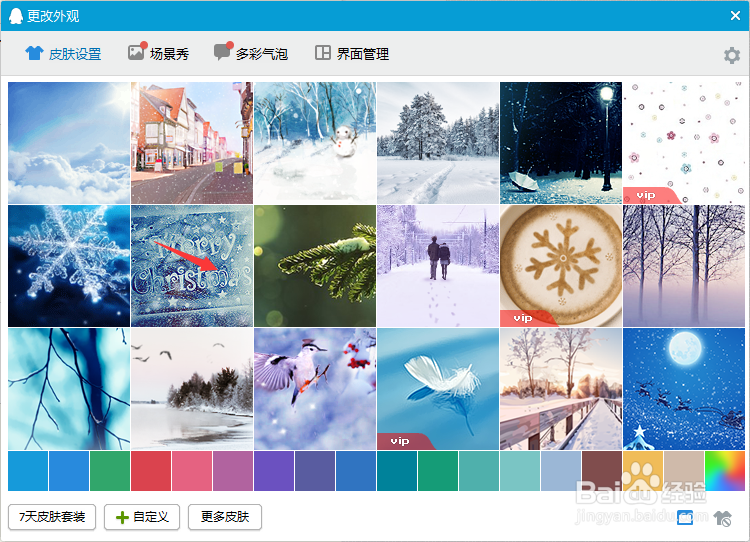
Task: Choose the green pine branch skin
Action: tap(315, 266)
